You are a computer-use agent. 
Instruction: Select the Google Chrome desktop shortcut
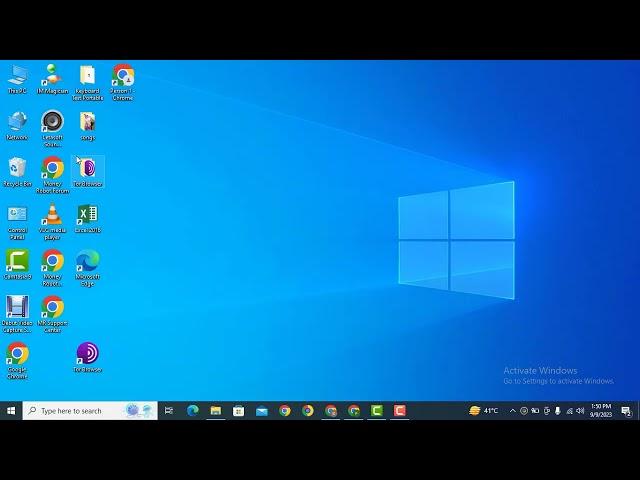[x=17, y=361]
